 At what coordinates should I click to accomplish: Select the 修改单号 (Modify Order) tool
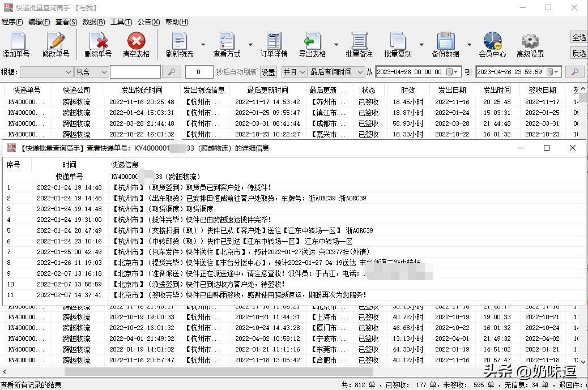click(56, 43)
